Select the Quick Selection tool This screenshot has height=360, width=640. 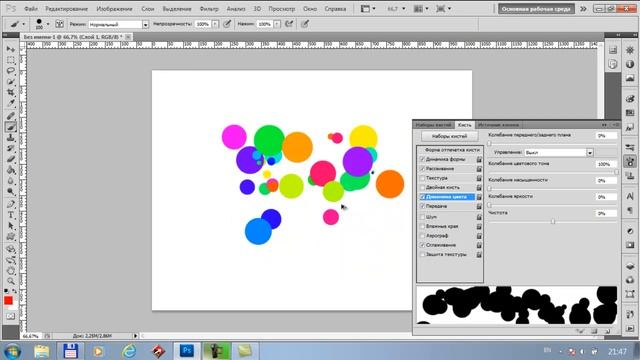coord(11,82)
